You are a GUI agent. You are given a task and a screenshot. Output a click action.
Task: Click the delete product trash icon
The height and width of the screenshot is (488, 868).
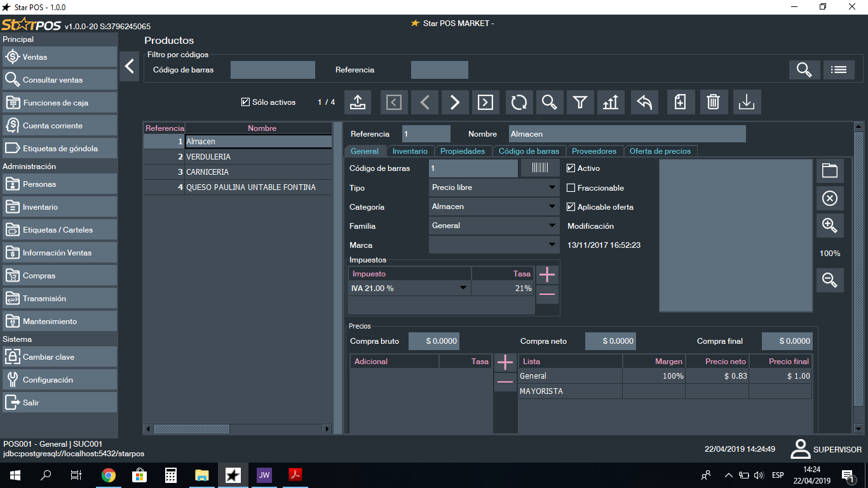pos(714,102)
